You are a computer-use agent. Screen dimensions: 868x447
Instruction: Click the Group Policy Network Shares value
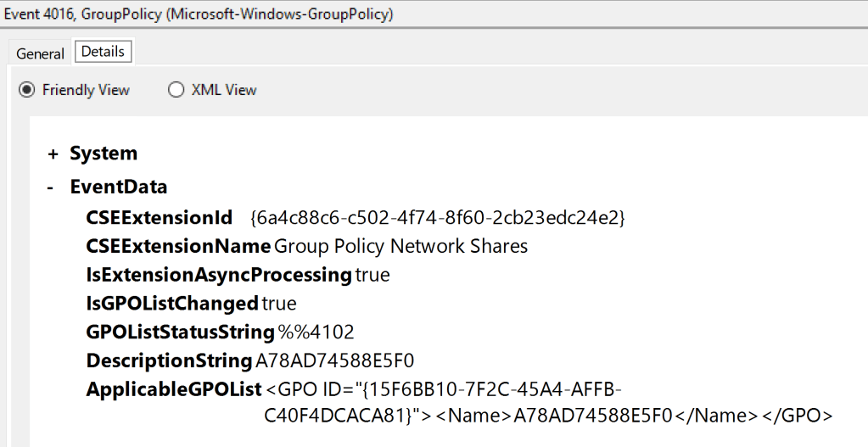(x=400, y=246)
